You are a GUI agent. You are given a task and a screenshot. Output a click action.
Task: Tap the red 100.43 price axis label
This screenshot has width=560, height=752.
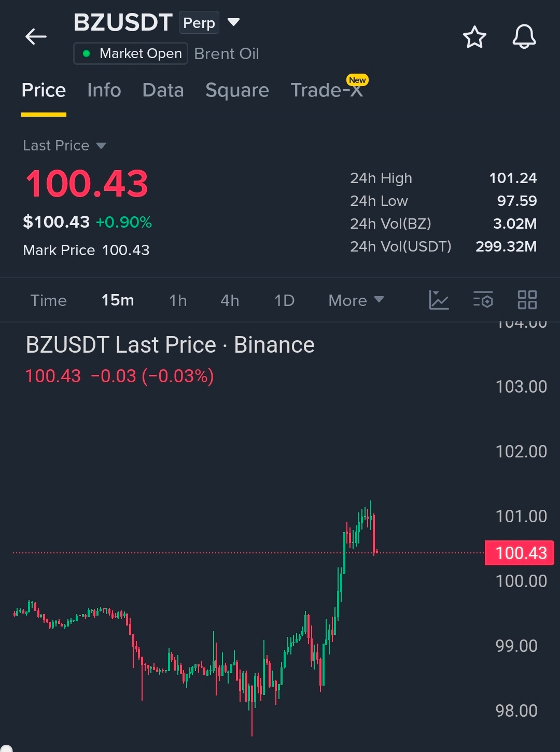pos(520,553)
